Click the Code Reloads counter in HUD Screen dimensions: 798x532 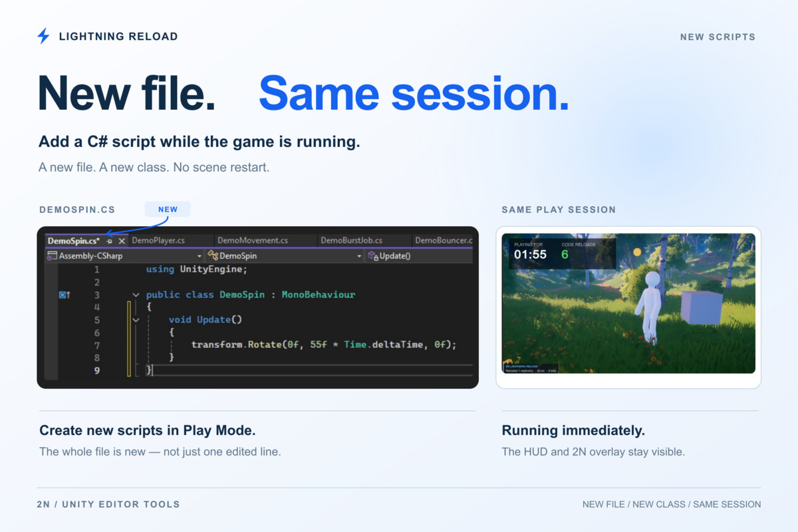(579, 251)
